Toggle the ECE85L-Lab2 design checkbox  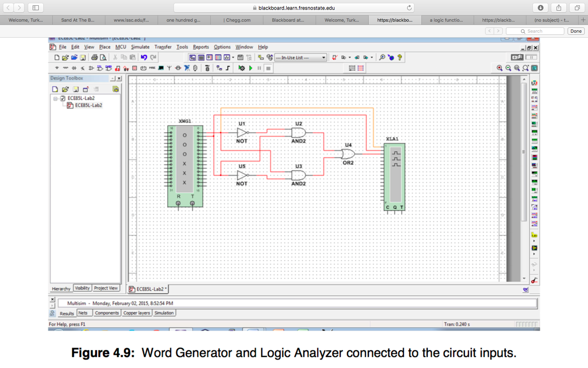(63, 99)
